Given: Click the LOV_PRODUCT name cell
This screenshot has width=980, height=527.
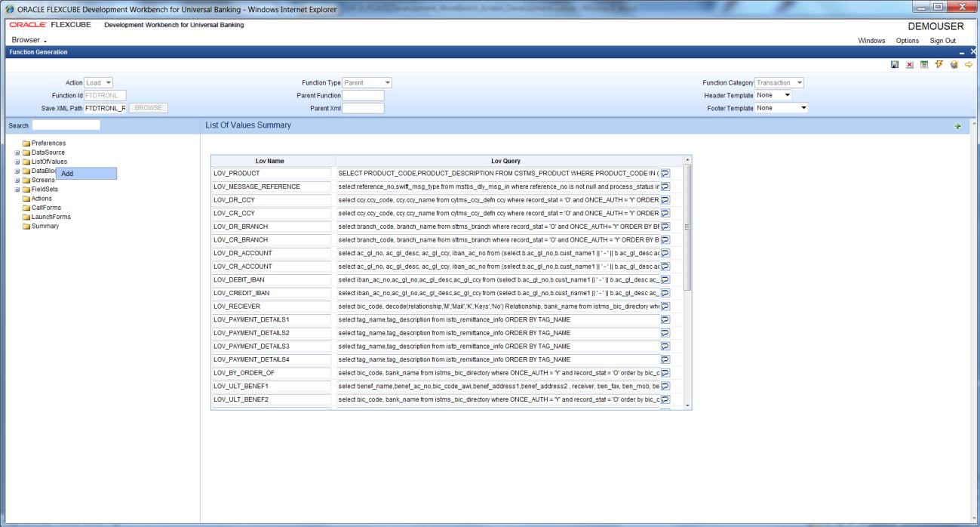Looking at the screenshot, I should tap(272, 174).
